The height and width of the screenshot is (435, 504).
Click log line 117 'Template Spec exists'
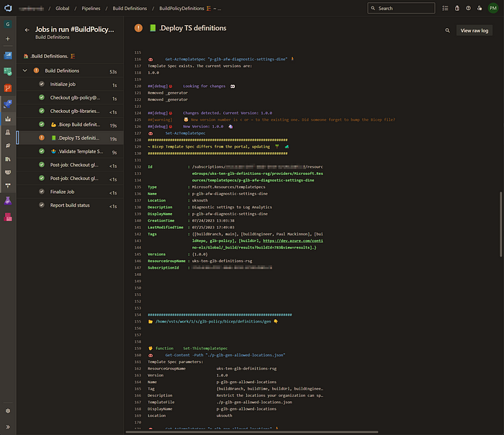(x=200, y=66)
